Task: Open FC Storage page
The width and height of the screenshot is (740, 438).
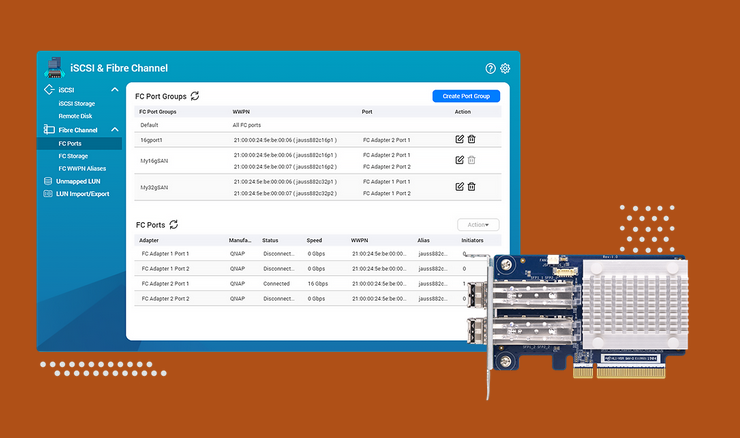Action: (73, 156)
